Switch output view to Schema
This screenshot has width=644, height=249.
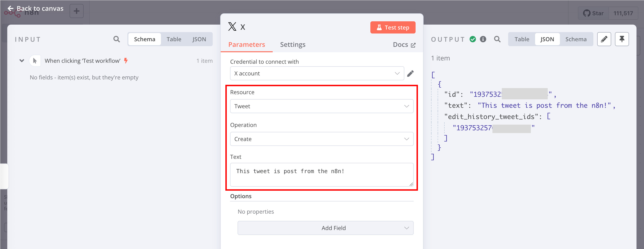point(576,39)
